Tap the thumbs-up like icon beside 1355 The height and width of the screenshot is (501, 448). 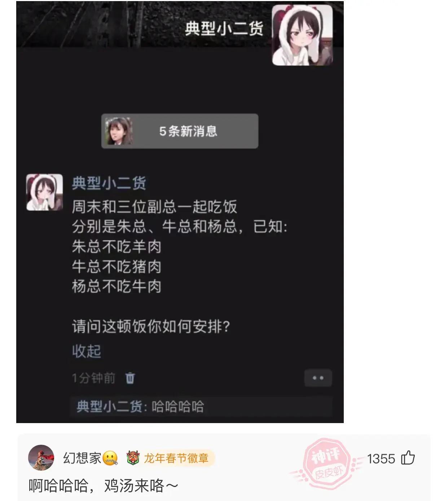(408, 458)
